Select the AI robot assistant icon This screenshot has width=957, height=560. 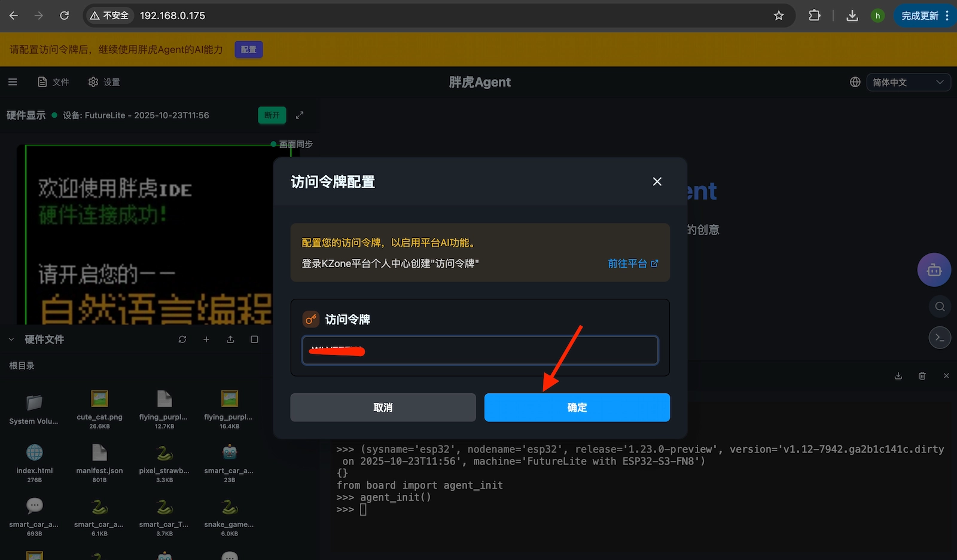pos(934,270)
